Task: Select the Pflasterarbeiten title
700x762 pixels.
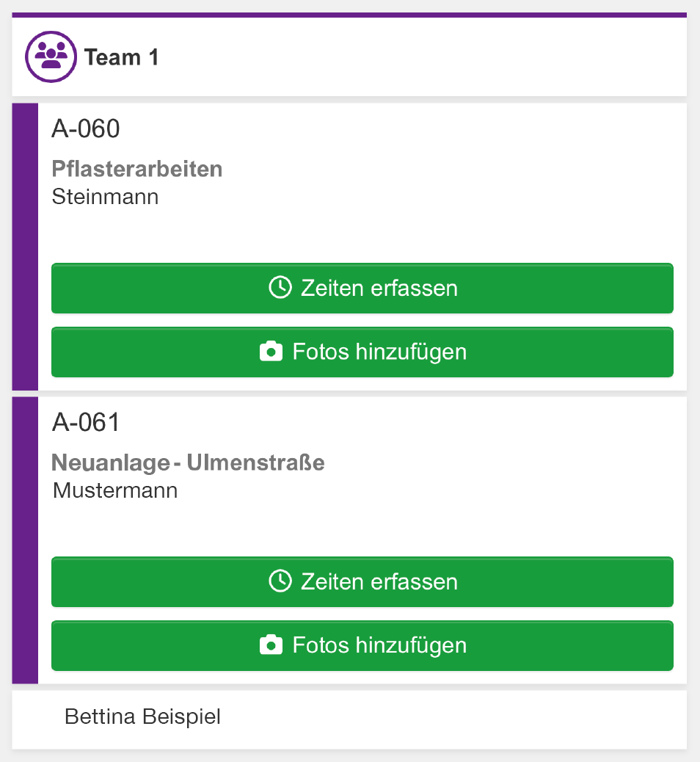Action: pyautogui.click(x=137, y=169)
